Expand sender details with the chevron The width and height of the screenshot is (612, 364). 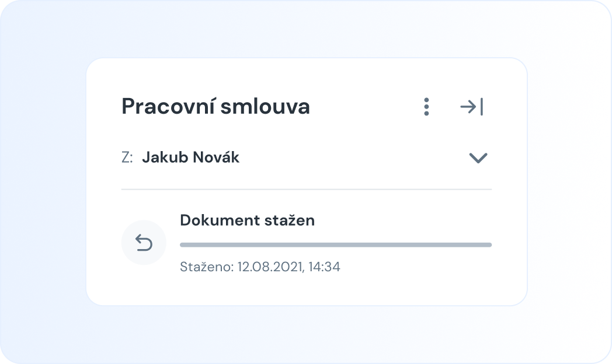click(x=478, y=157)
